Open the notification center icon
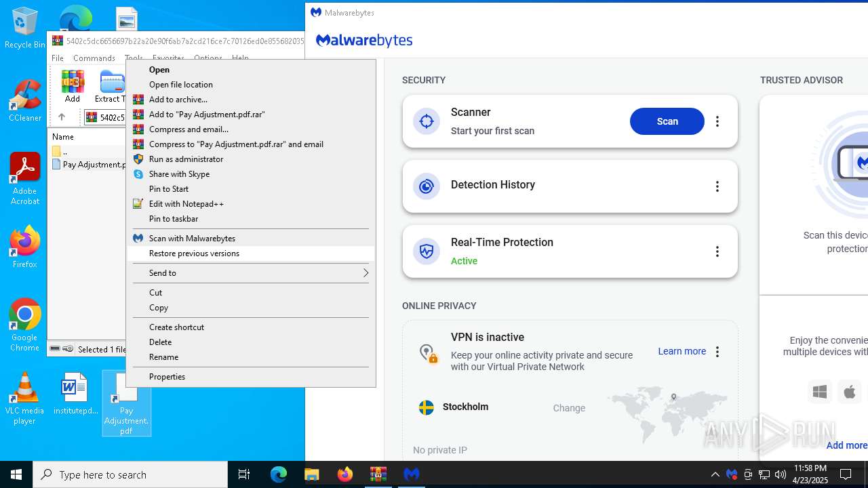 (x=846, y=474)
